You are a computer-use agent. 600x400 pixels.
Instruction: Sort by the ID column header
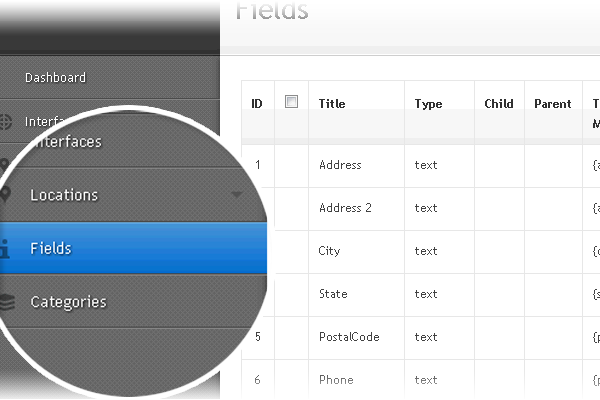coord(257,104)
